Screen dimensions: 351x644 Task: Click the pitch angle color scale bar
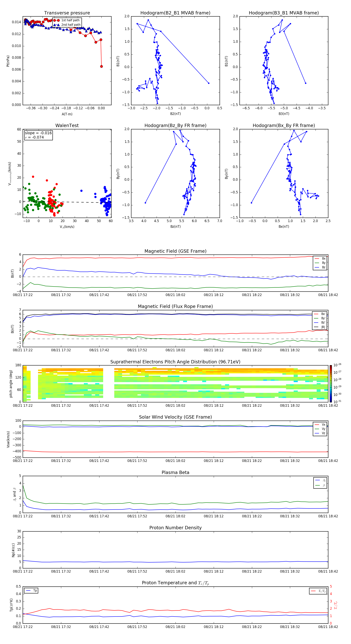click(x=331, y=384)
